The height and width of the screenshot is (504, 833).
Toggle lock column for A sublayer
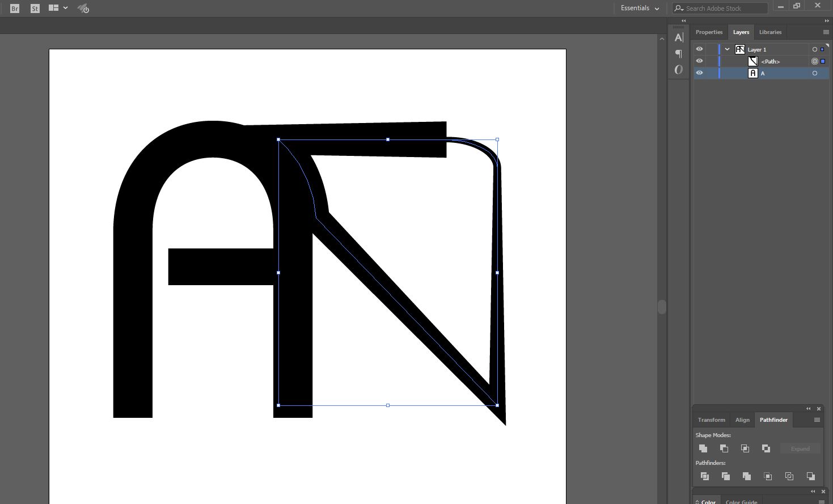point(711,73)
